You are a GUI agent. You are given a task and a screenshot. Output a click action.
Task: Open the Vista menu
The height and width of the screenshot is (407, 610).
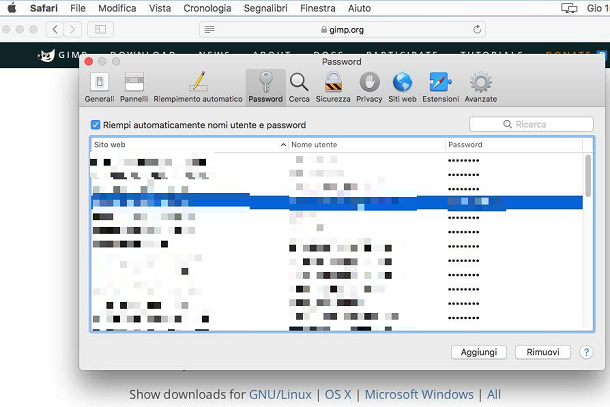click(160, 8)
